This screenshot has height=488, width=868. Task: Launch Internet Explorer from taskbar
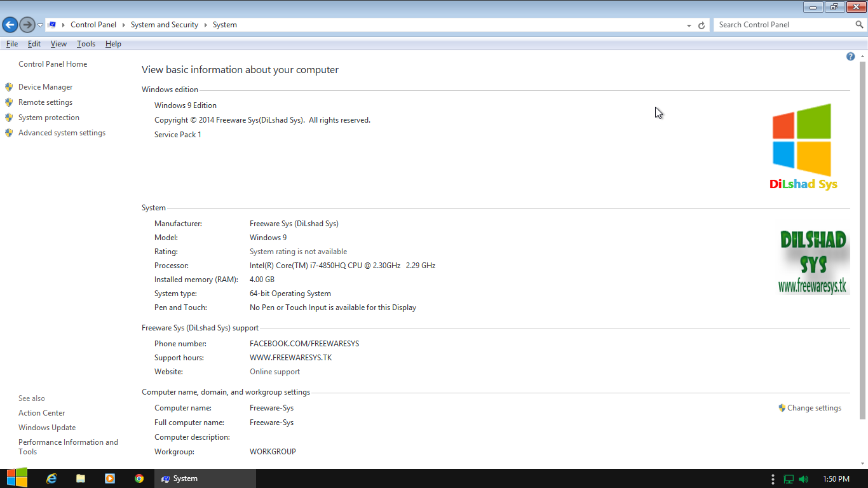(51, 478)
